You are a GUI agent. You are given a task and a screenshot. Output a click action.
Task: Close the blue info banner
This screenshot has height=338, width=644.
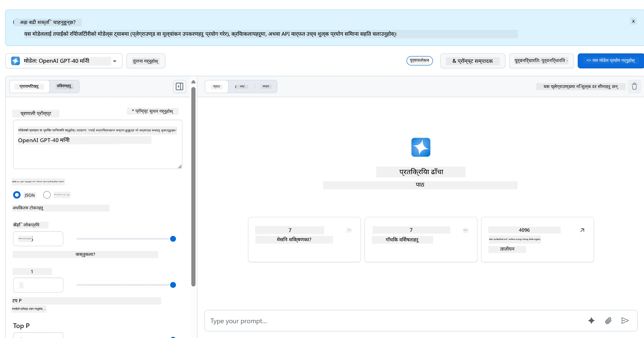pos(633,21)
